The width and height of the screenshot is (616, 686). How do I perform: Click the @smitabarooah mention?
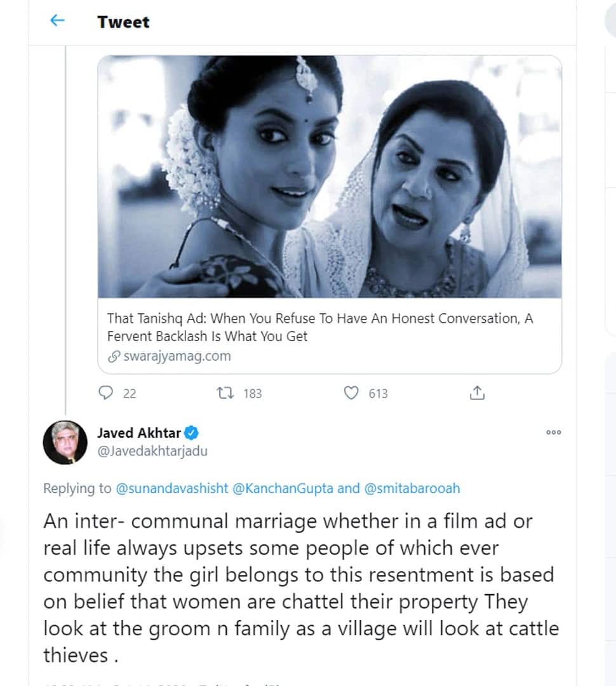417,488
